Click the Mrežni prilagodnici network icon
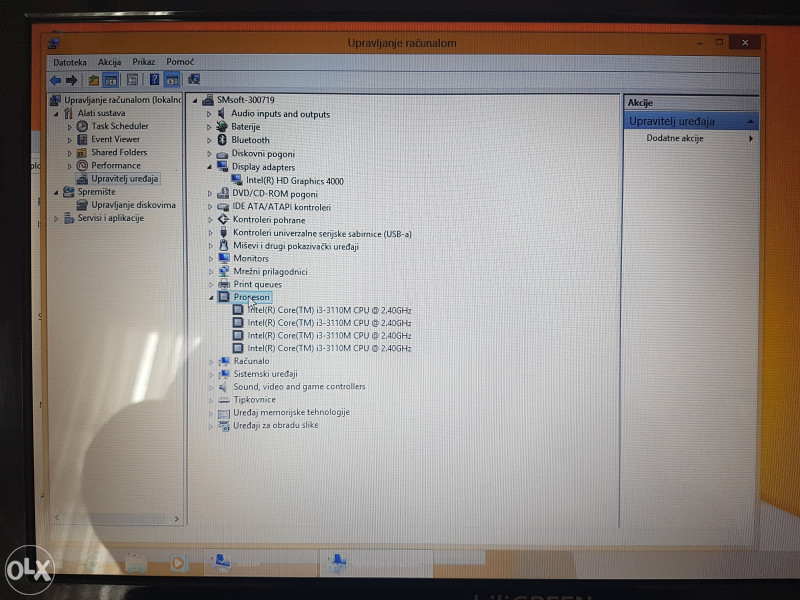This screenshot has width=800, height=600. coord(223,271)
